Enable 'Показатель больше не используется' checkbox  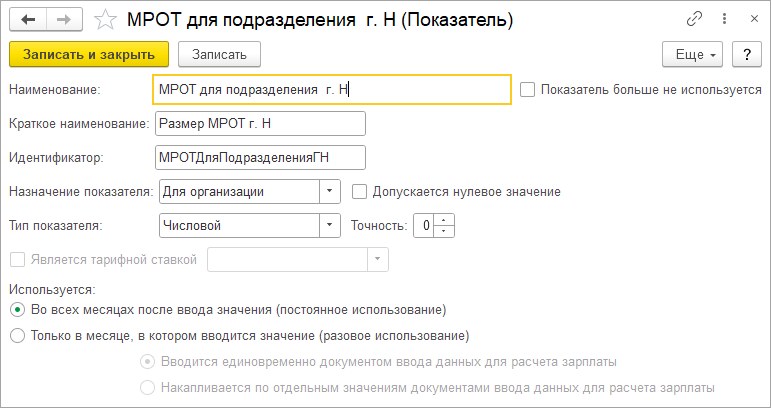[527, 90]
